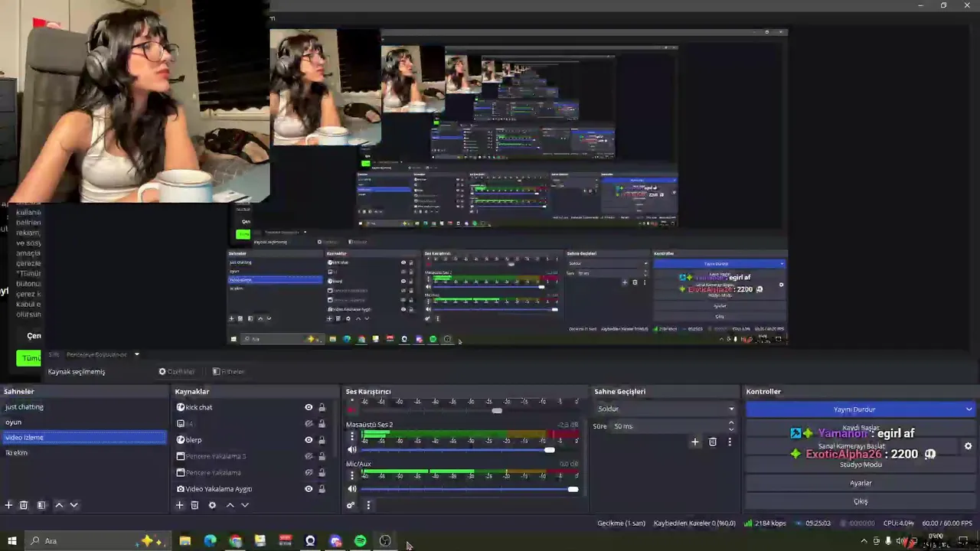Move the source up in Kaynaklar
The width and height of the screenshot is (980, 551).
(230, 505)
